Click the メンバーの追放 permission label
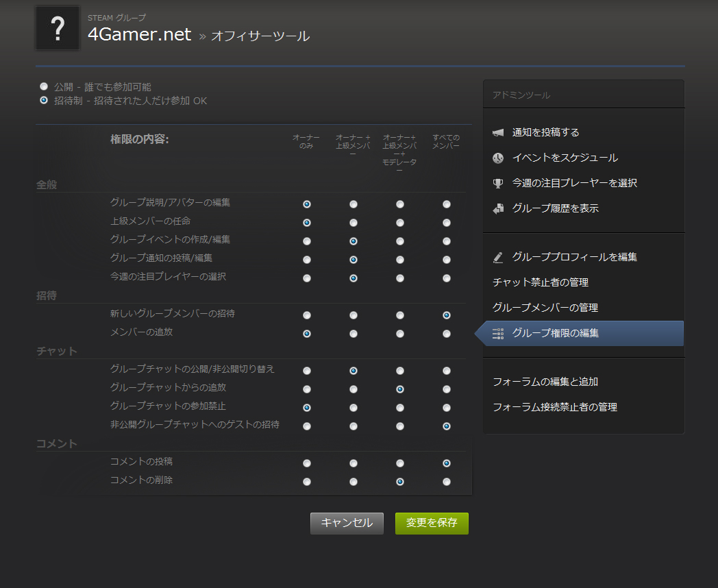Image resolution: width=718 pixels, height=588 pixels. click(x=141, y=332)
